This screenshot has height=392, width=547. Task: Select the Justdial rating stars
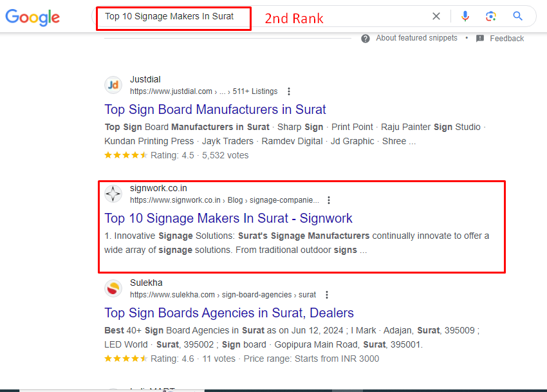[126, 155]
